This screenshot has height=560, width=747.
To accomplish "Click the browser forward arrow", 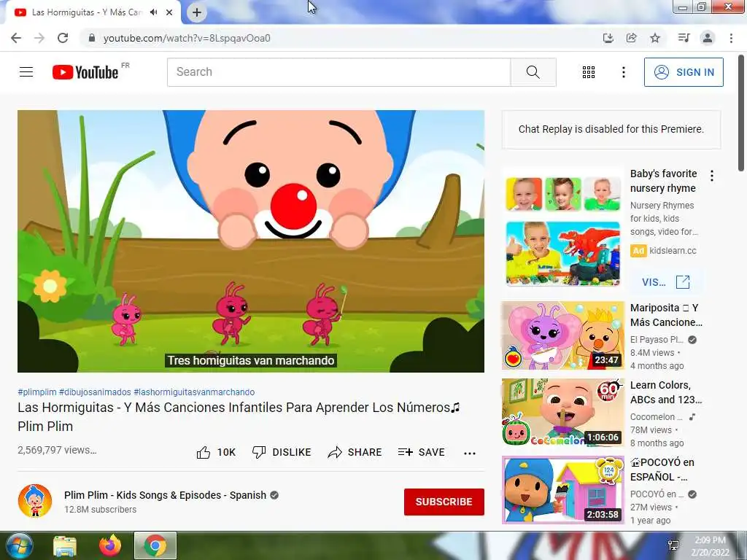I will coord(39,38).
